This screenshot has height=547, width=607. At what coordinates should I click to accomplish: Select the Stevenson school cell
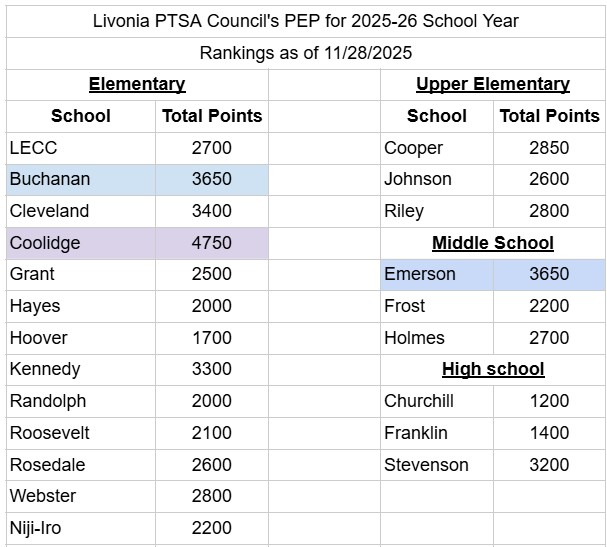pos(436,465)
